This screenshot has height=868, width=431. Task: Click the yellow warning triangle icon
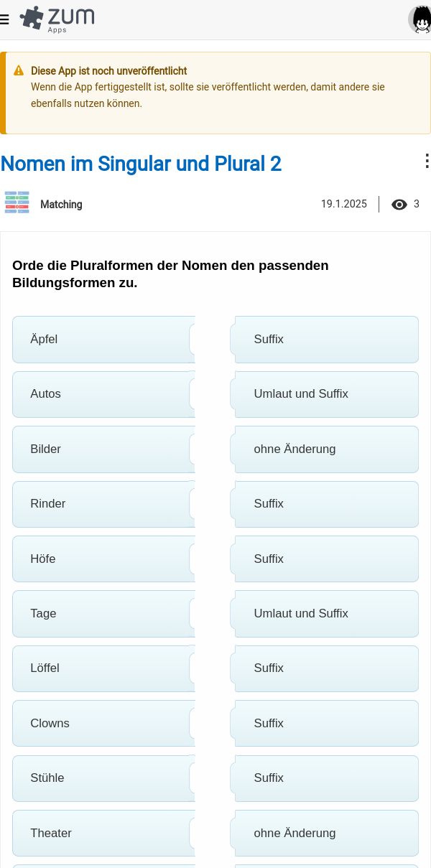pos(19,71)
